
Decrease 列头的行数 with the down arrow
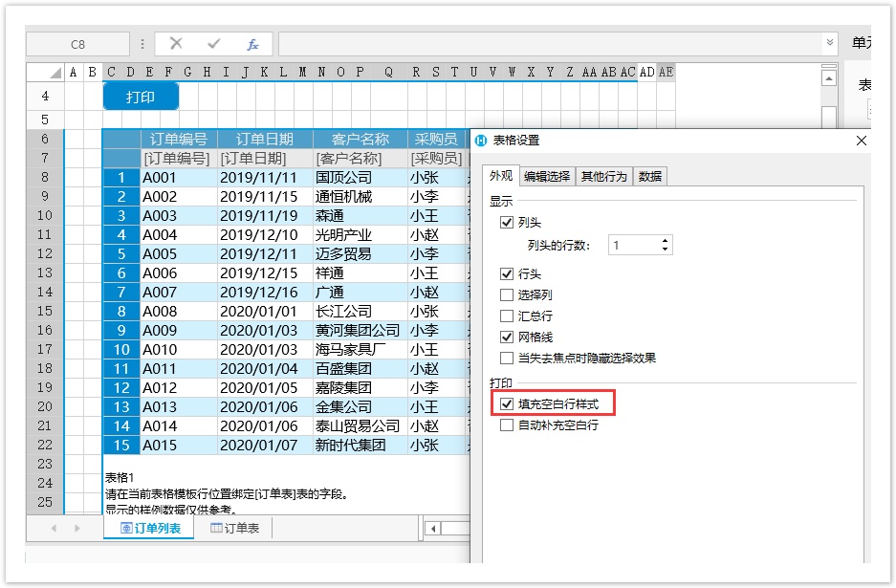[x=666, y=250]
